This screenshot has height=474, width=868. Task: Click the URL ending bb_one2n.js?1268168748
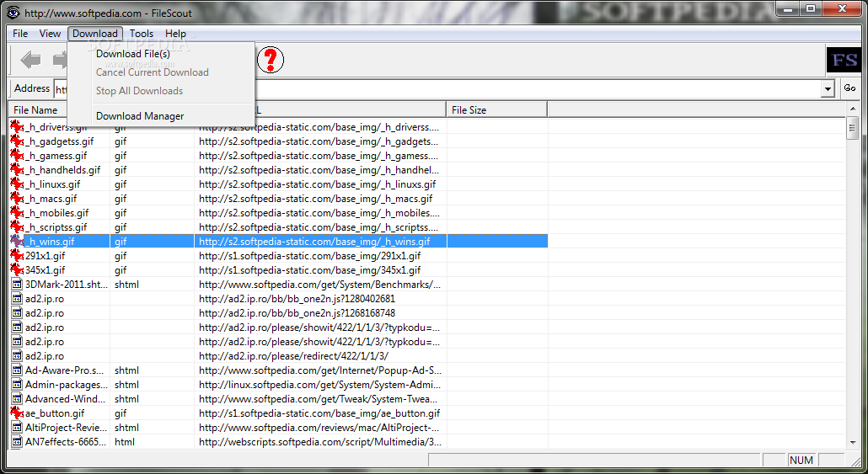click(x=297, y=313)
